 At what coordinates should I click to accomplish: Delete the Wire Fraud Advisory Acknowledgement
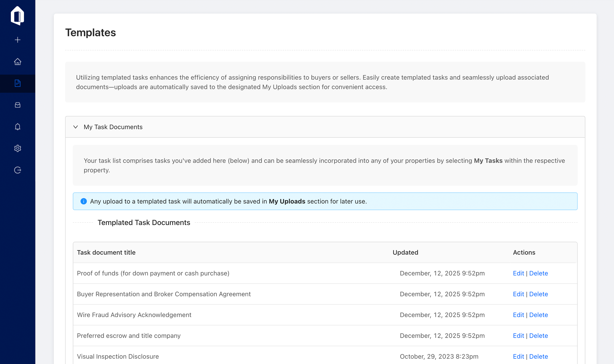pos(539,315)
